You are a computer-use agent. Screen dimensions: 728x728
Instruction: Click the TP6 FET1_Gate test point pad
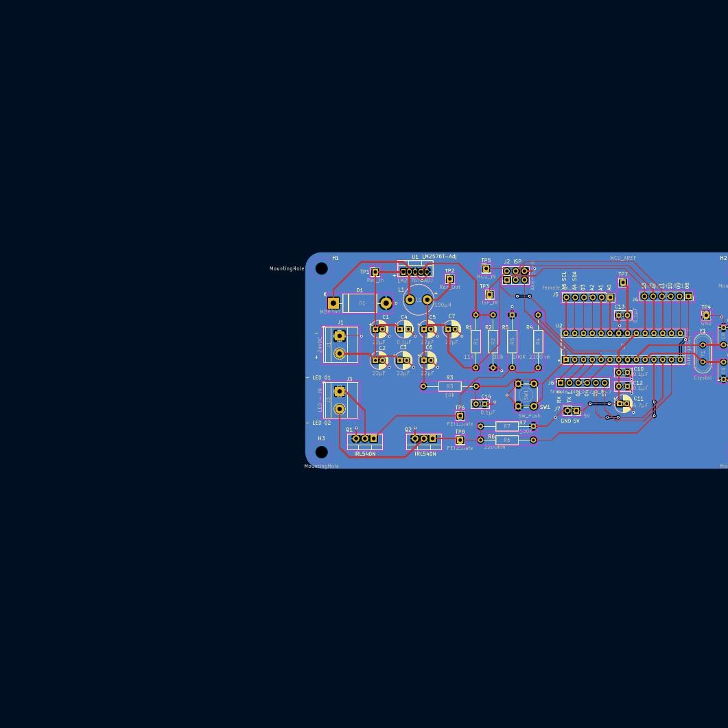[x=460, y=416]
